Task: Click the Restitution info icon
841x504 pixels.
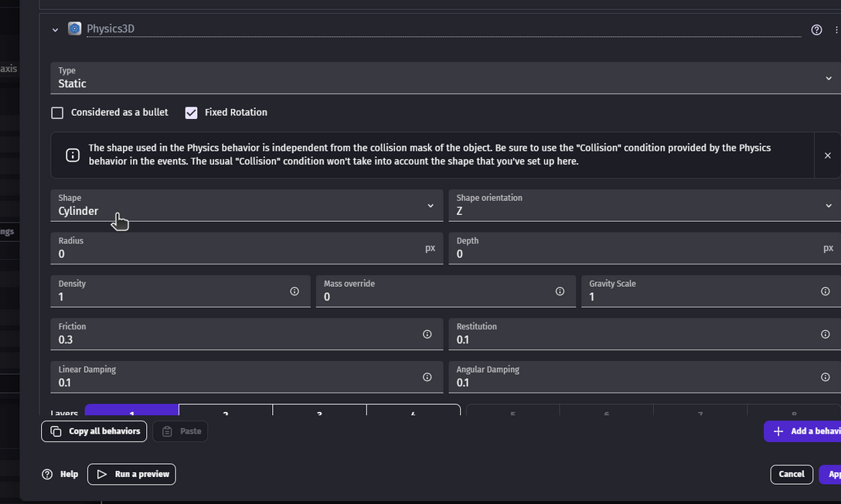Action: click(825, 335)
